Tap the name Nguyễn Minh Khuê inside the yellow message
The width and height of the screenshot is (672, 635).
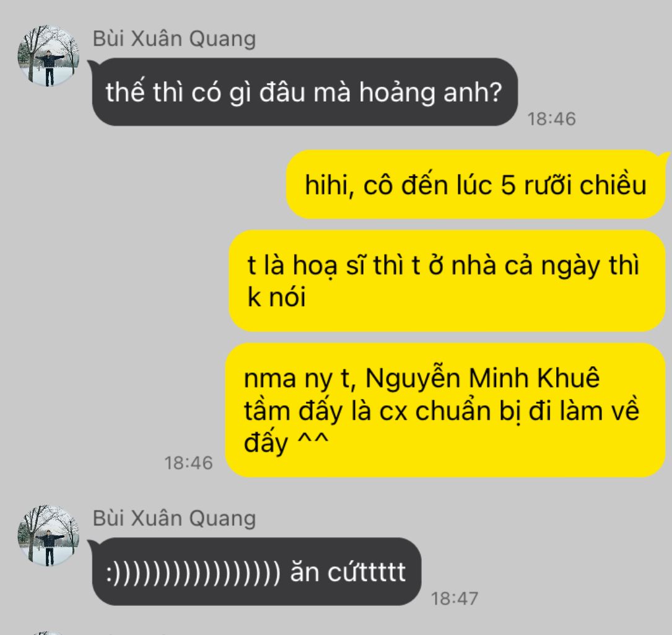482,378
